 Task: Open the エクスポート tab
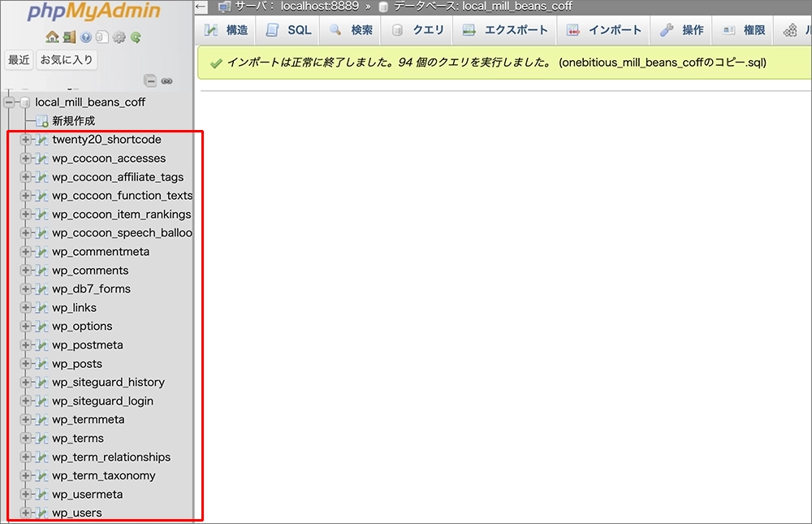point(505,30)
